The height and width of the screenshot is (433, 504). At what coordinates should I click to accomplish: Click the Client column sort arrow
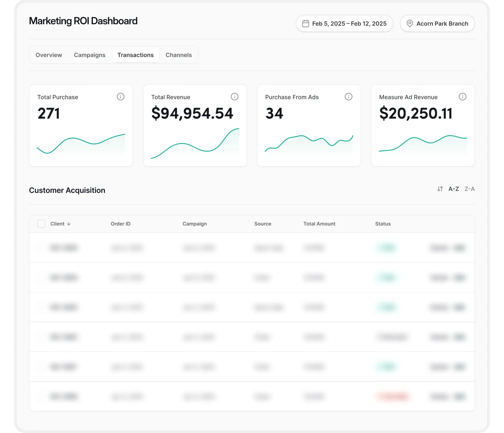[69, 224]
